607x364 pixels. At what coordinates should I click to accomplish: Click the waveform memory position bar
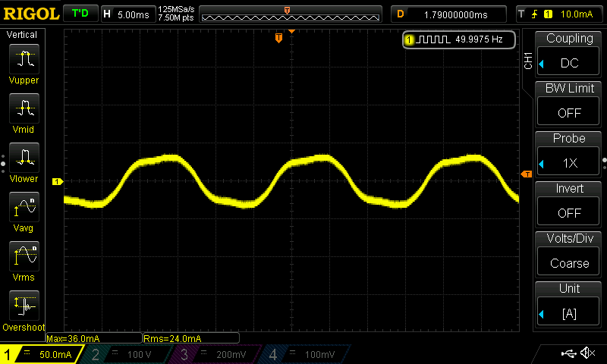(x=291, y=14)
